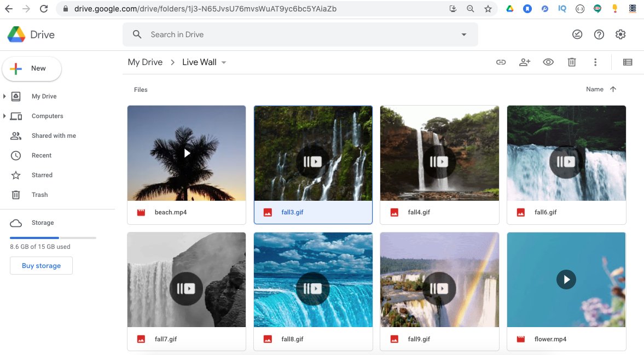
Task: Focus the Search in Drive field
Action: [300, 34]
